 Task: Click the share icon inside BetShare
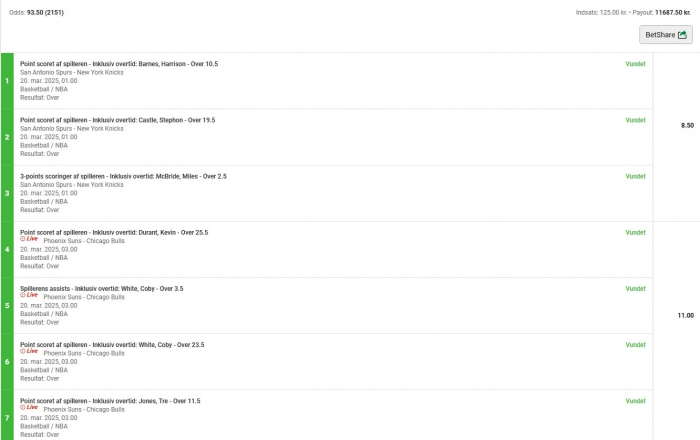point(682,35)
